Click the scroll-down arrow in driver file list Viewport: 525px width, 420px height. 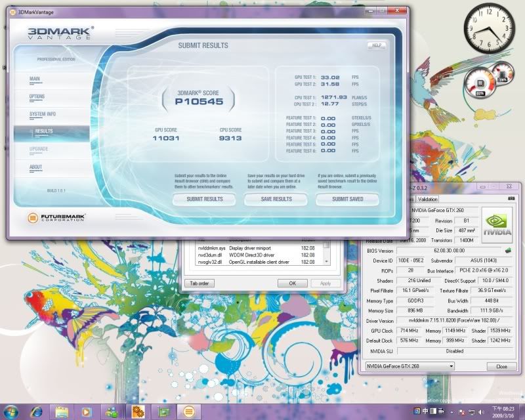pyautogui.click(x=326, y=262)
